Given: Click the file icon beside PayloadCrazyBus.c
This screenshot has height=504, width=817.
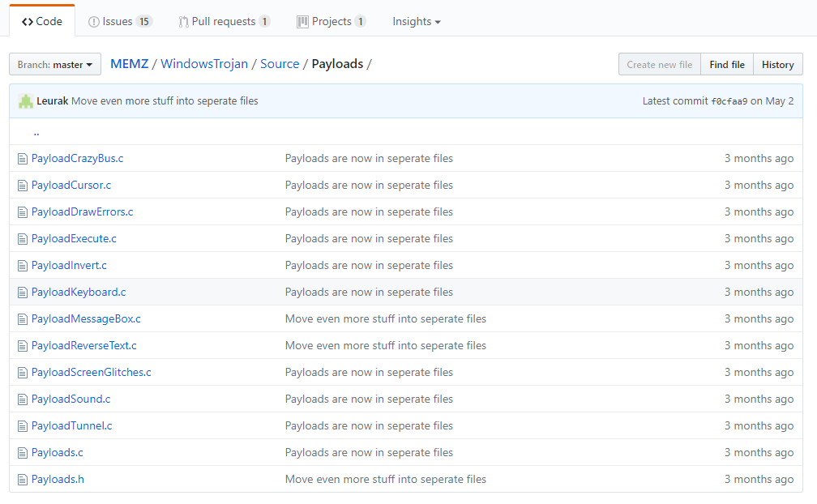Looking at the screenshot, I should pos(23,159).
